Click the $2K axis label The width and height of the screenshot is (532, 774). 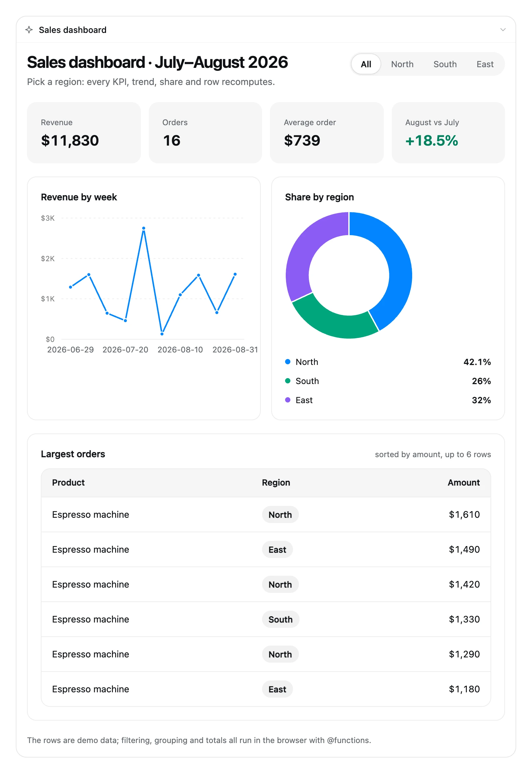point(48,259)
